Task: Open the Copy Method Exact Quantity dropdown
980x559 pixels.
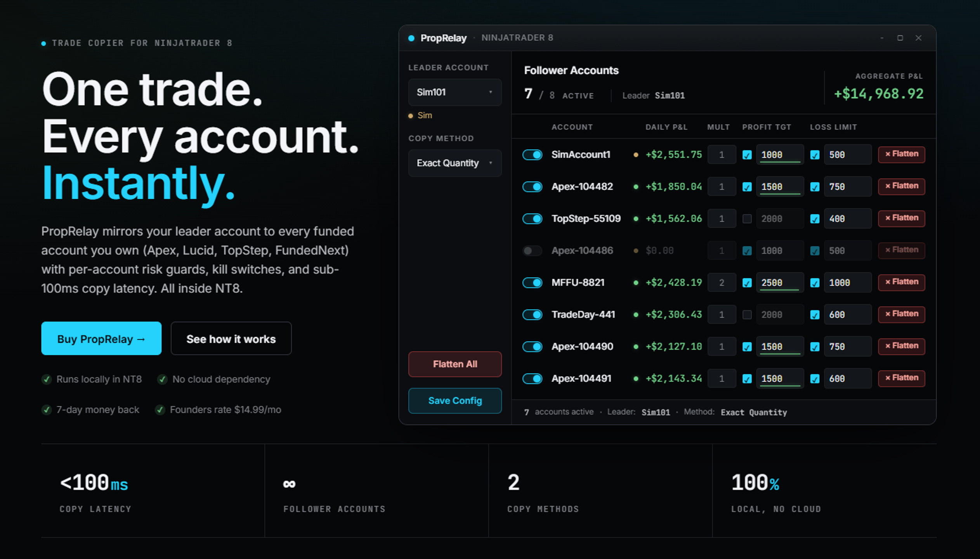Action: pos(454,163)
